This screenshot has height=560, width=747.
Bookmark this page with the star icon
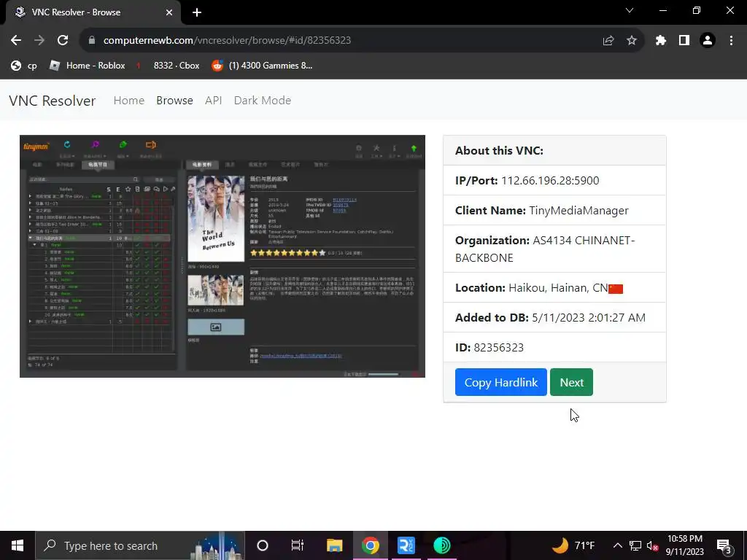pyautogui.click(x=632, y=41)
